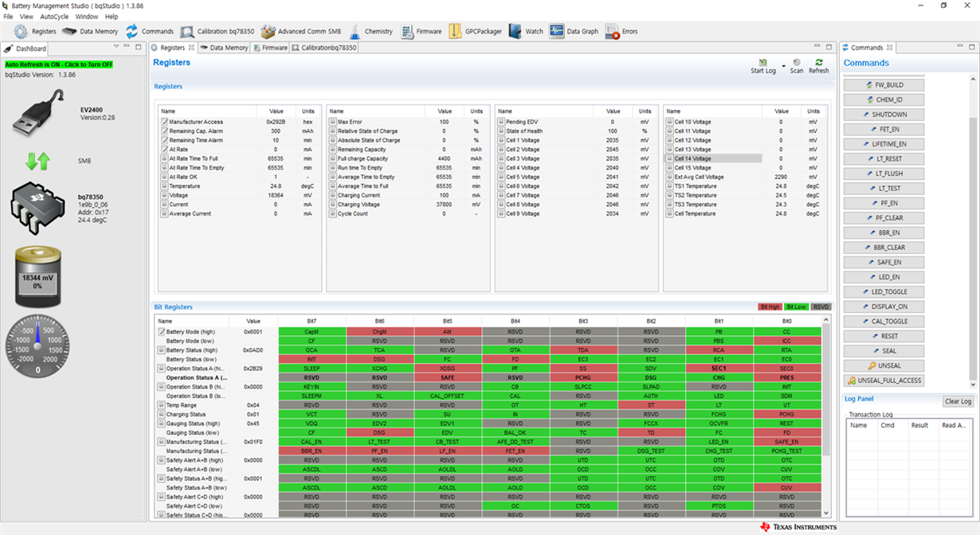Viewport: 980px width, 535px height.
Task: Expand Safety Alert A+B (high) row
Action: tap(162, 460)
